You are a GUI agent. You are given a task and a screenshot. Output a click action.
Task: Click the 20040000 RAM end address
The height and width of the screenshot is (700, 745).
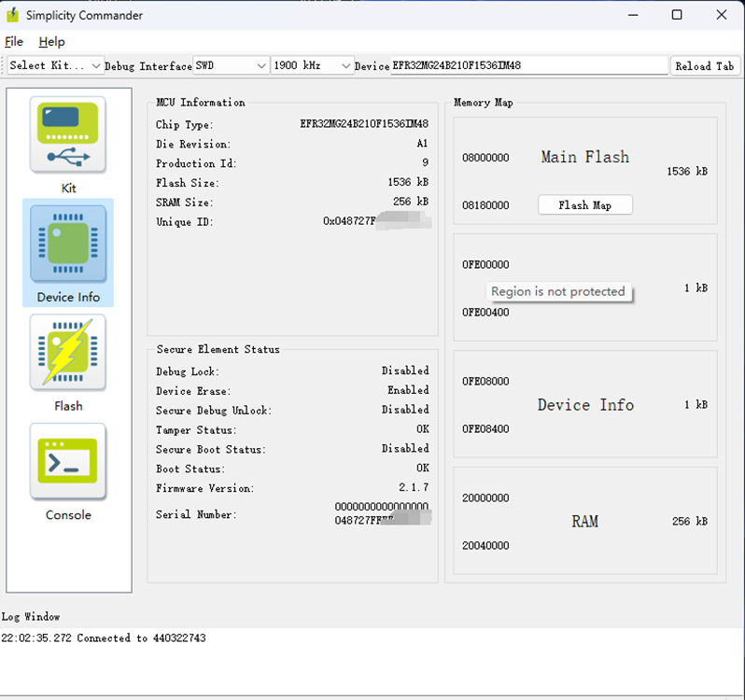[x=485, y=546]
